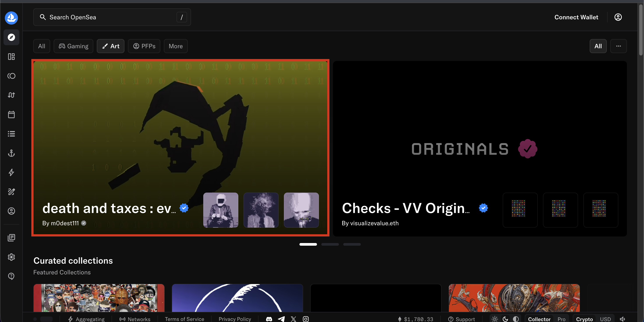Viewport: 644px width, 322px height.
Task: Open creator visualizevalue.eth profile
Action: (374, 223)
